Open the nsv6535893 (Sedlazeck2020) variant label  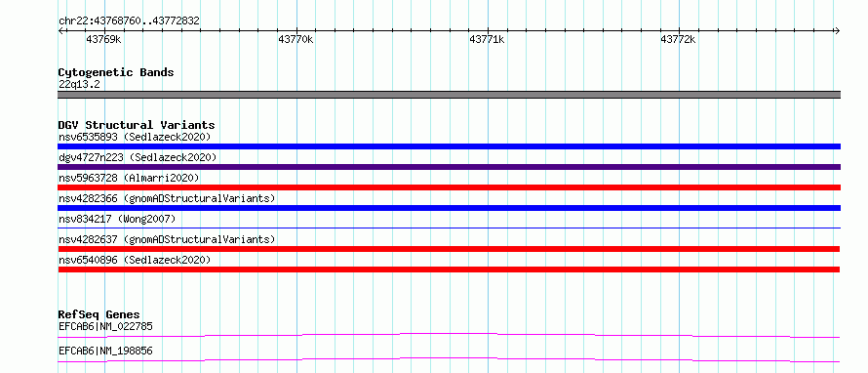[x=135, y=137]
